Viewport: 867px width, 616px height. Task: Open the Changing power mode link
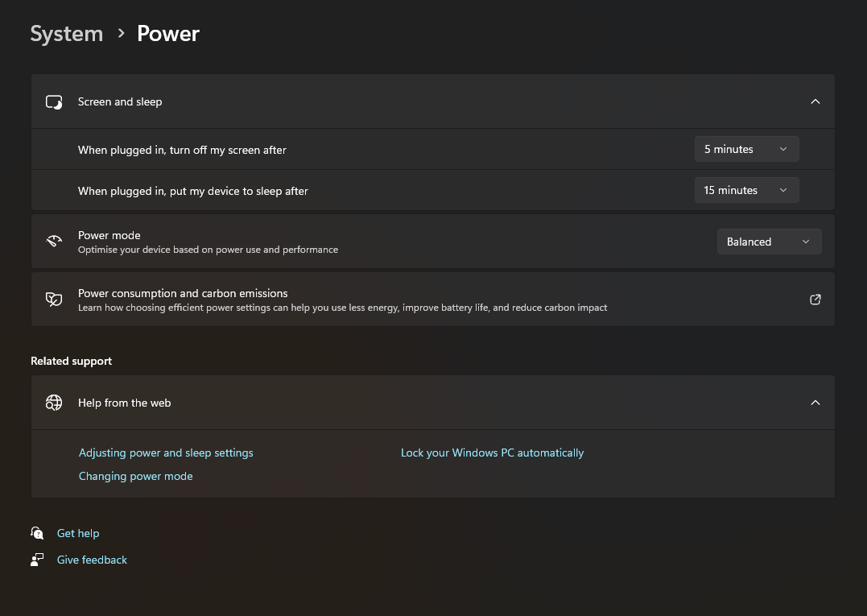pos(136,476)
